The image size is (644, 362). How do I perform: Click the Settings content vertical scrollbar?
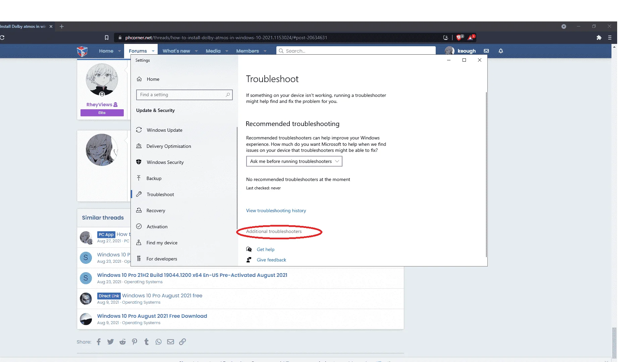(x=486, y=174)
